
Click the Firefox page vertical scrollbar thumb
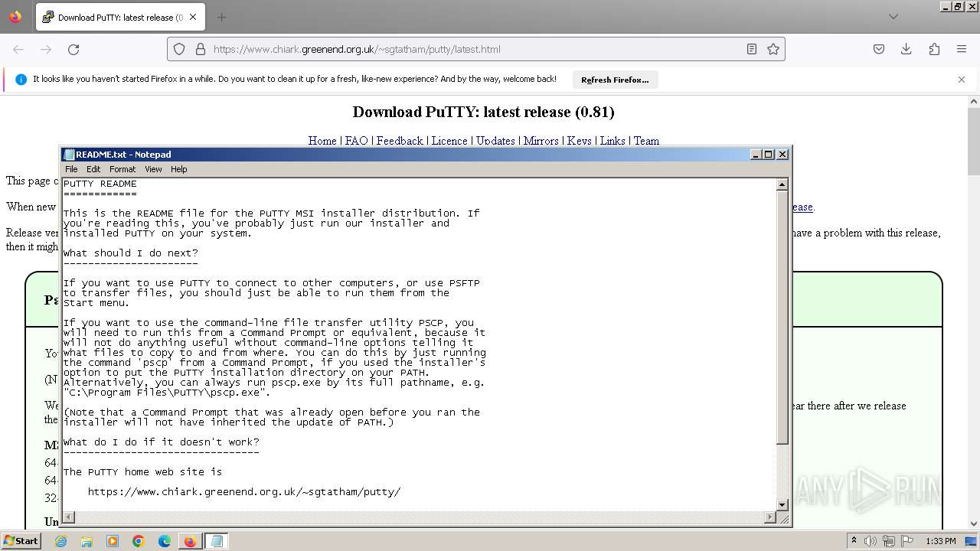(x=974, y=142)
